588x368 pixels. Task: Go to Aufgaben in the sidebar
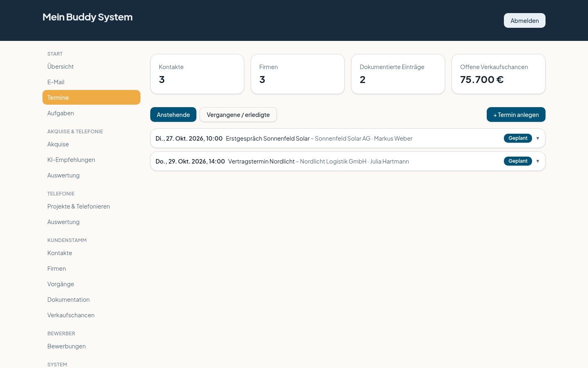point(91,113)
